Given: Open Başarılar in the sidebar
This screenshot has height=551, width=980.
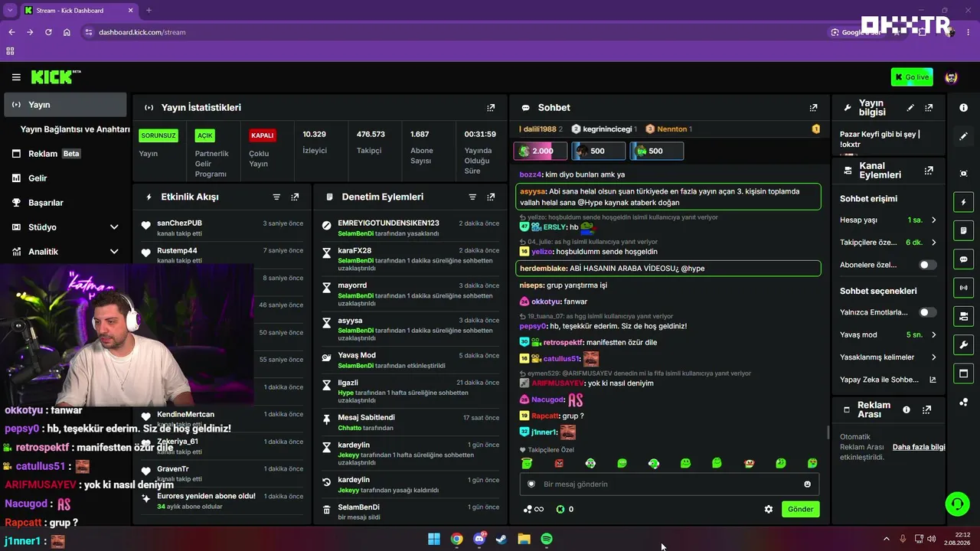Looking at the screenshot, I should point(65,203).
